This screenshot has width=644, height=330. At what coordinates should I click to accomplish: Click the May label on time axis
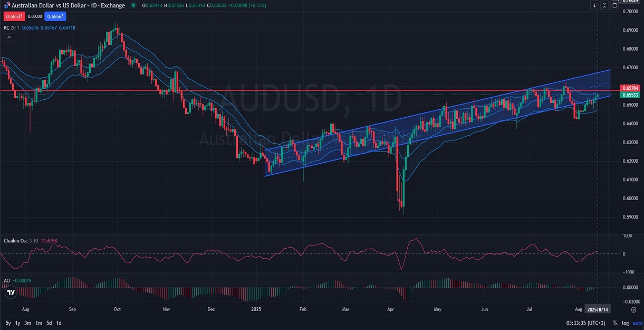[x=437, y=309]
